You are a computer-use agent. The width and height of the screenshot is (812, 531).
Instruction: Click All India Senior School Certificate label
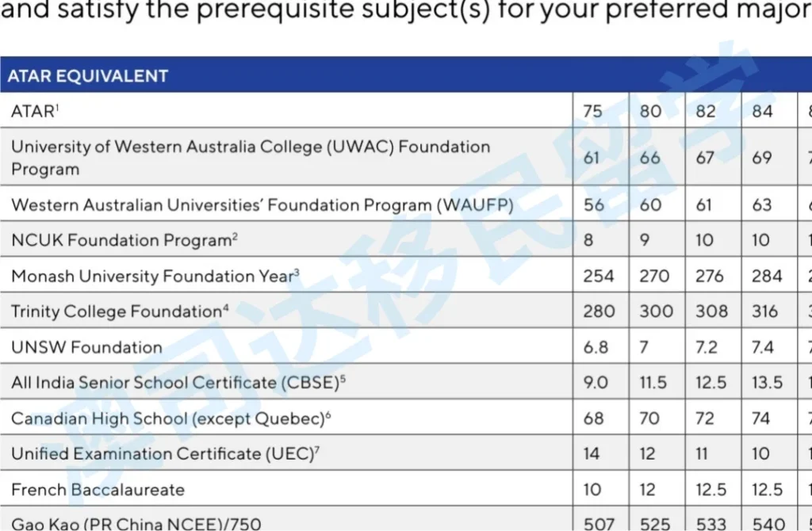[x=178, y=383]
